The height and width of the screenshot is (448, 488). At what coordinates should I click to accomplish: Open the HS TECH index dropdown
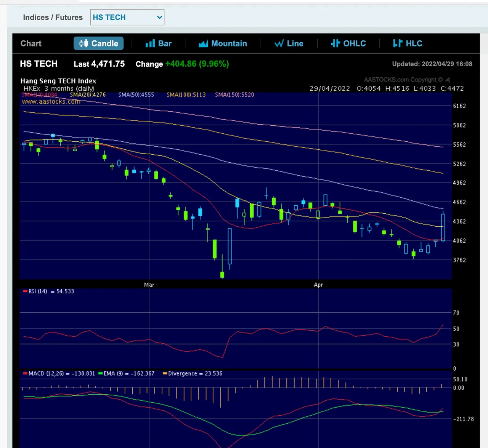(127, 17)
